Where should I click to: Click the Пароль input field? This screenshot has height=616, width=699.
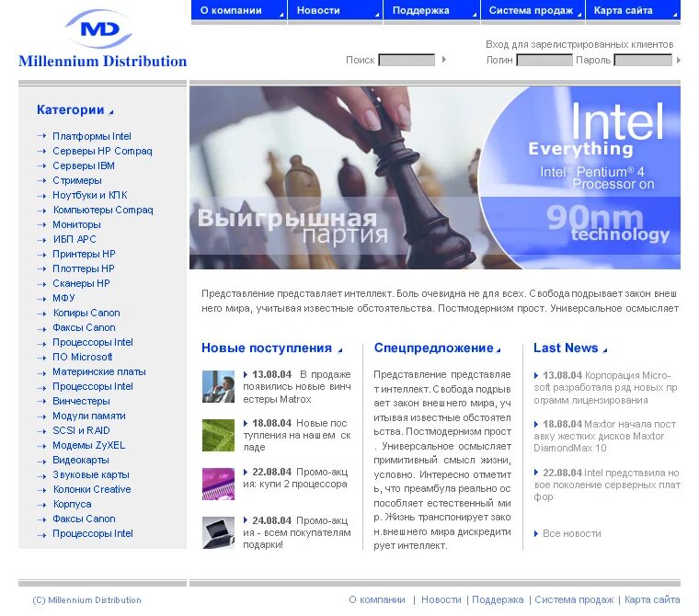tap(643, 60)
